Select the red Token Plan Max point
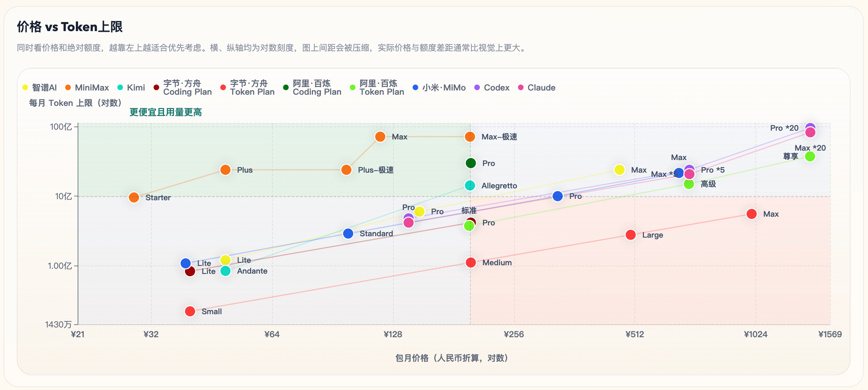The width and height of the screenshot is (868, 390). click(752, 214)
